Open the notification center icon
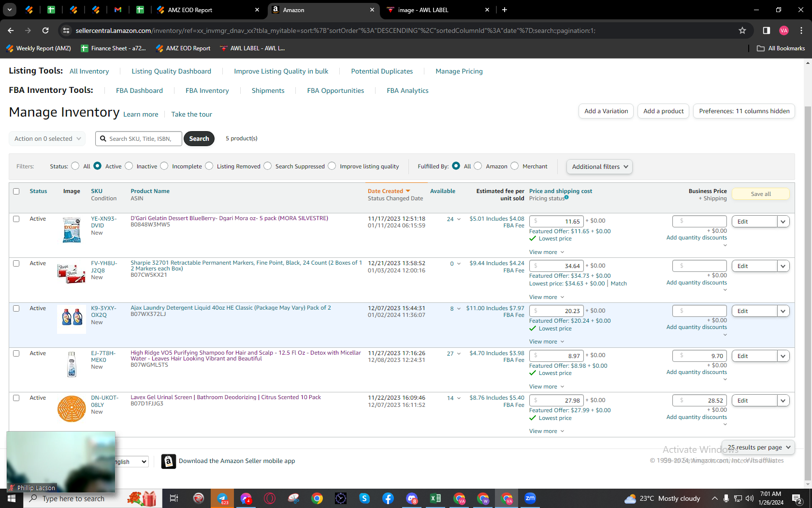The width and height of the screenshot is (812, 508). click(x=797, y=498)
